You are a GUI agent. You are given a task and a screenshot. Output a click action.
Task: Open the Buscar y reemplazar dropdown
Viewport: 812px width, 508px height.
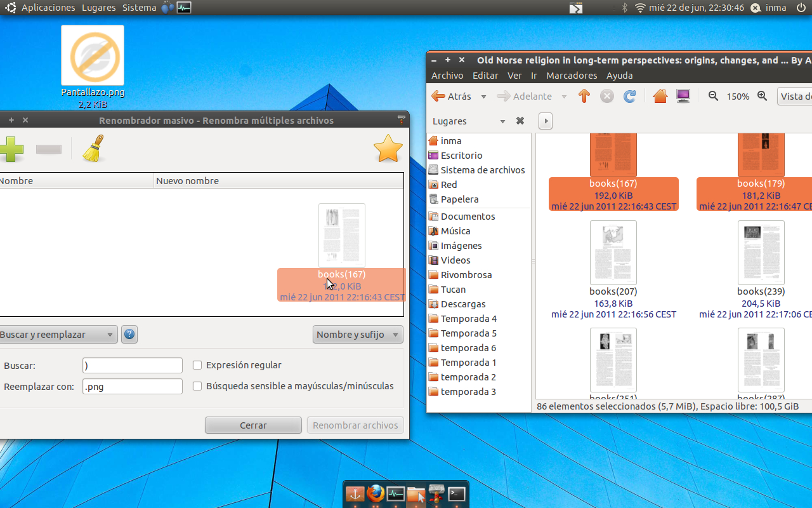coord(57,335)
